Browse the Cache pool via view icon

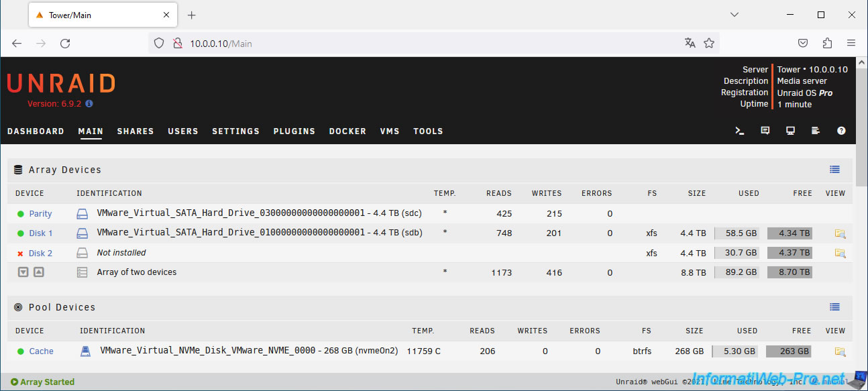pyautogui.click(x=840, y=351)
